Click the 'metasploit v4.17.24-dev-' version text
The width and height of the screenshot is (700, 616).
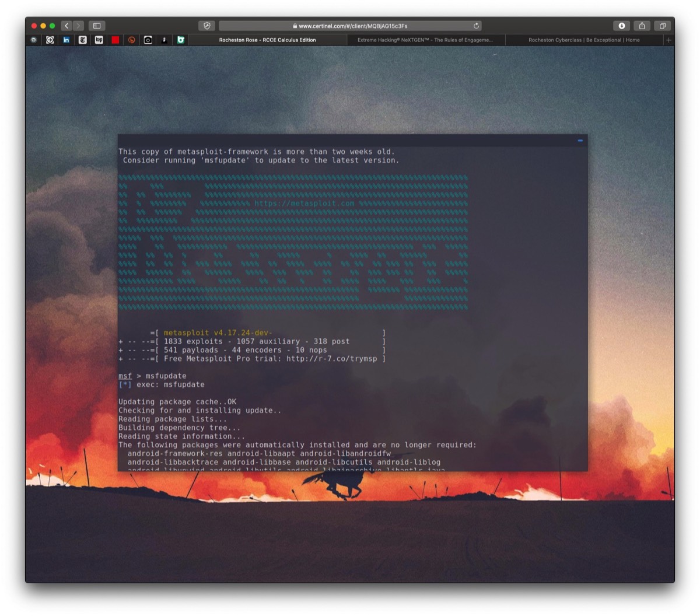(x=218, y=332)
